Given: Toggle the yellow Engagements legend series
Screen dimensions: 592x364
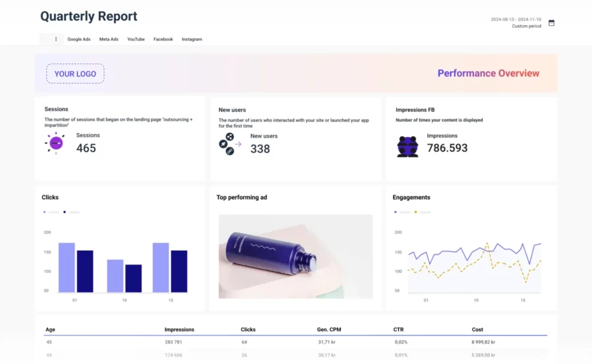Looking at the screenshot, I should 423,212.
